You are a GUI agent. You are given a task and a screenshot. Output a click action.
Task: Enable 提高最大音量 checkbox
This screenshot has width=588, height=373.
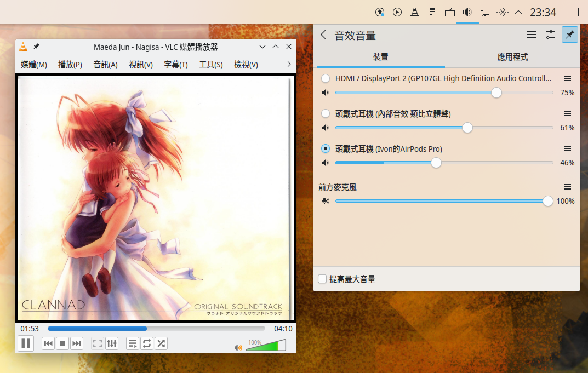[x=322, y=279]
